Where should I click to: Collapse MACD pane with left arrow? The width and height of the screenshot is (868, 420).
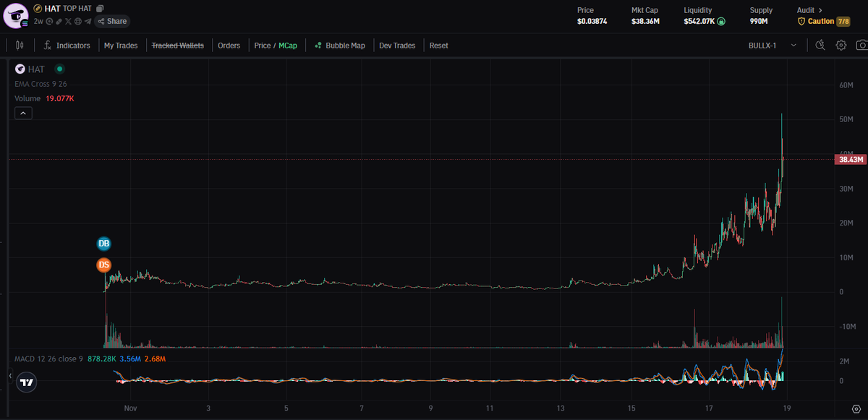10,376
